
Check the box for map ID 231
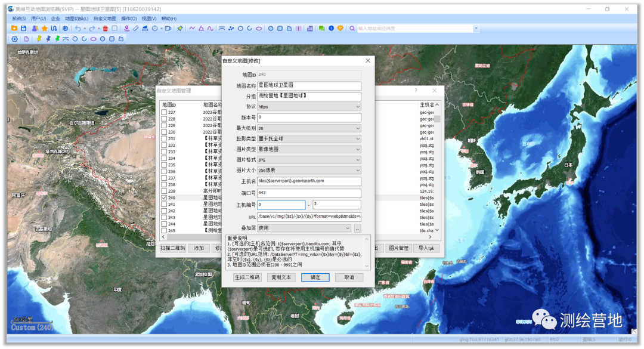[165, 138]
